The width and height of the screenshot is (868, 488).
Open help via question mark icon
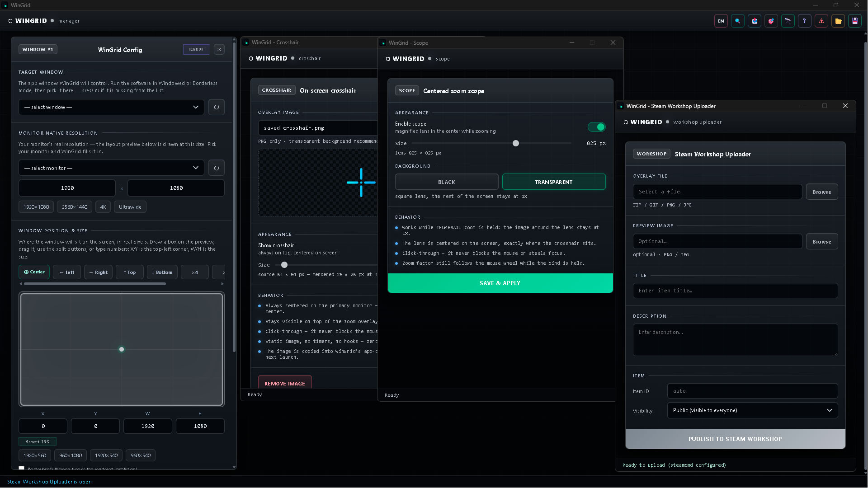click(x=805, y=21)
